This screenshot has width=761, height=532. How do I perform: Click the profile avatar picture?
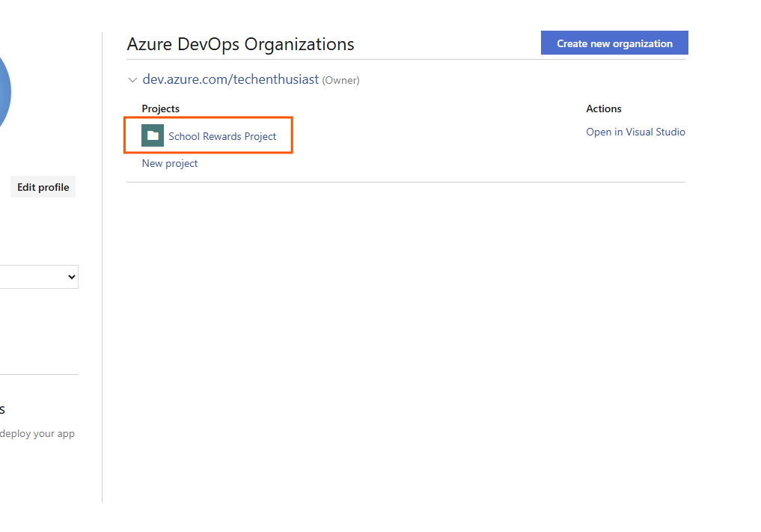click(4, 92)
